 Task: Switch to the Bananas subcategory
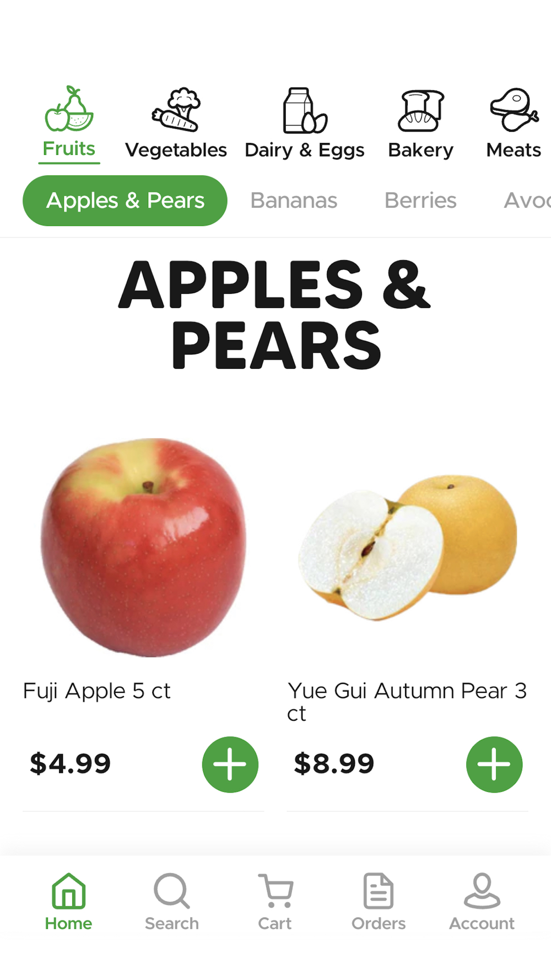[x=294, y=201]
